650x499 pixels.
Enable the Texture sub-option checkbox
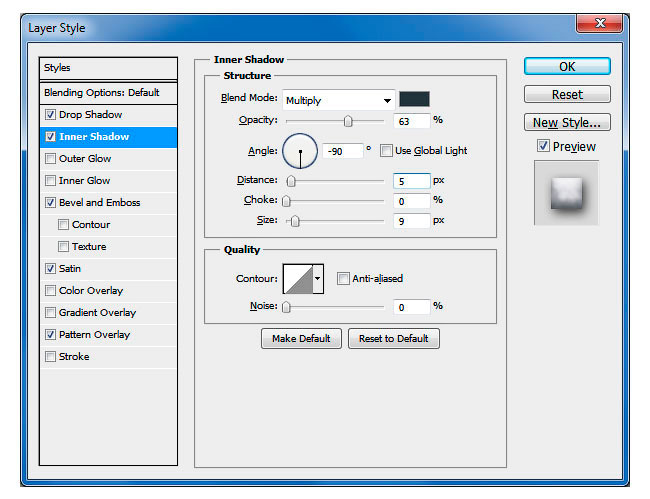(x=63, y=246)
